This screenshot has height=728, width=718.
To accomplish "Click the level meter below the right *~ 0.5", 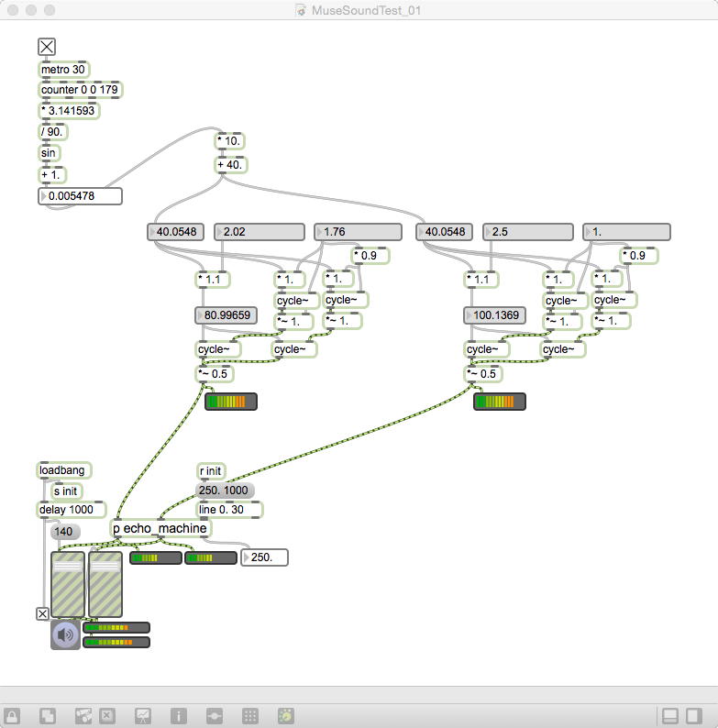I will coord(500,402).
